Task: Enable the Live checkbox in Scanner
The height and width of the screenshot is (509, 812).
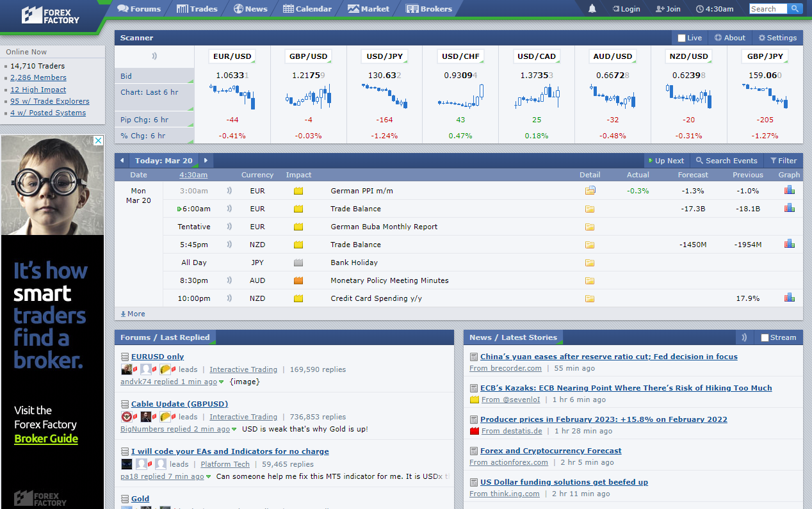Action: pos(681,38)
